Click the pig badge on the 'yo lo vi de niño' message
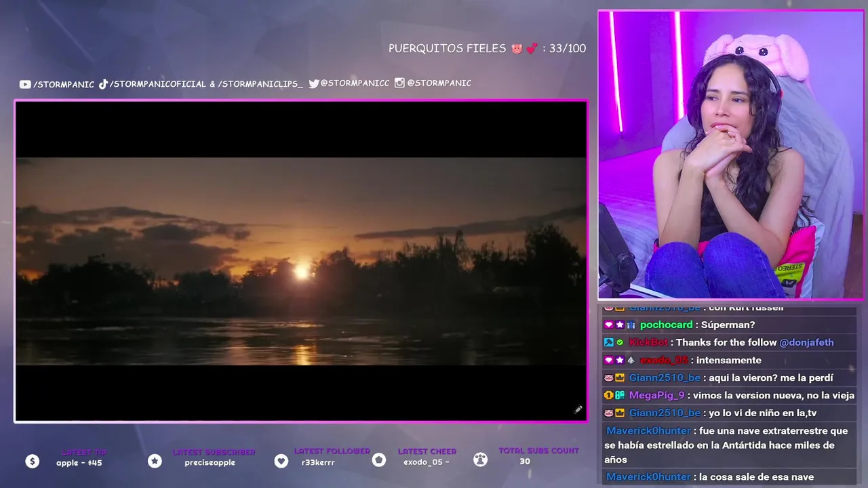 pyautogui.click(x=608, y=413)
